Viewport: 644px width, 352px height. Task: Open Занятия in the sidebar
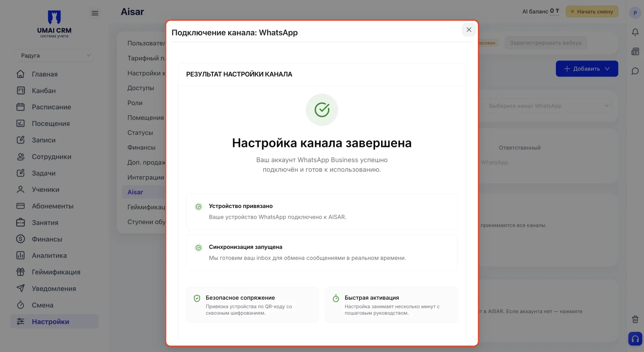[54, 223]
